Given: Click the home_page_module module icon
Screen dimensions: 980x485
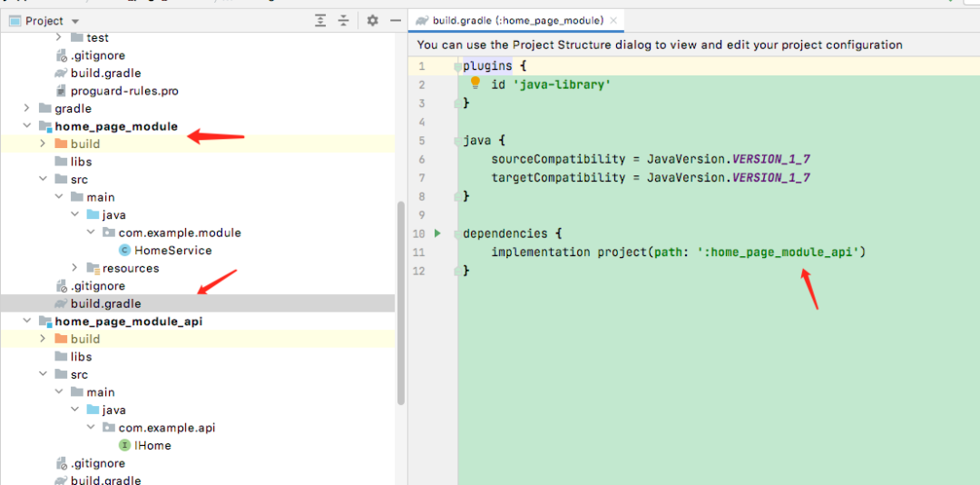Looking at the screenshot, I should pos(45,126).
